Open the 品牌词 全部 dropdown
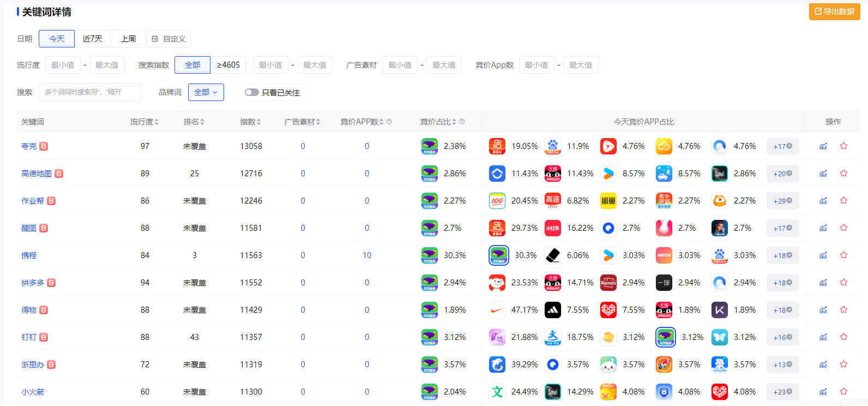868x406 pixels. (x=206, y=92)
